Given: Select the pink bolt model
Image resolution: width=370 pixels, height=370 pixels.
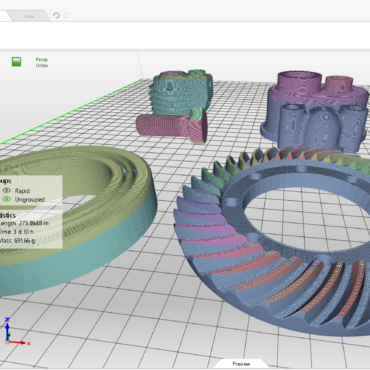Looking at the screenshot, I should (172, 127).
